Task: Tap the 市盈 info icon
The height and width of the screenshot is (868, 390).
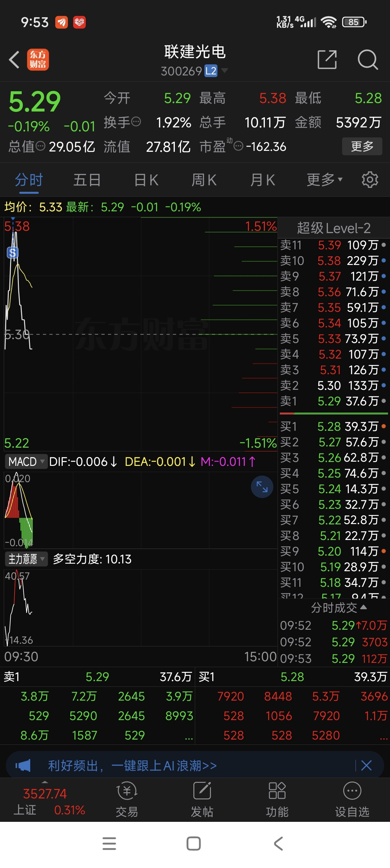Action: click(x=238, y=146)
